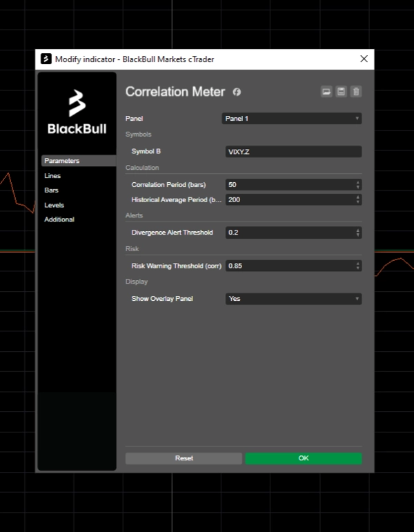This screenshot has width=414, height=532.
Task: Click the Show Overlay Panel label
Action: tap(162, 299)
